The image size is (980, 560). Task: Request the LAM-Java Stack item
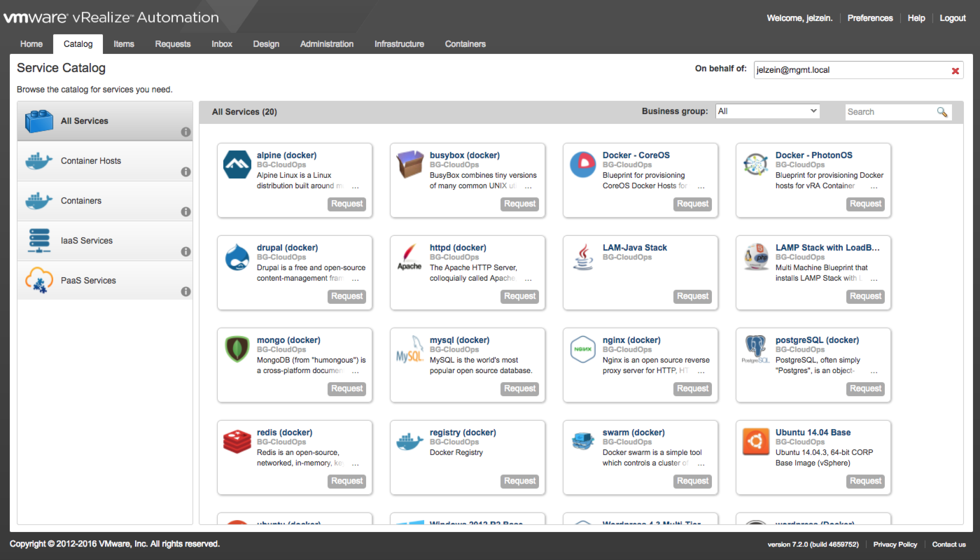tap(693, 296)
